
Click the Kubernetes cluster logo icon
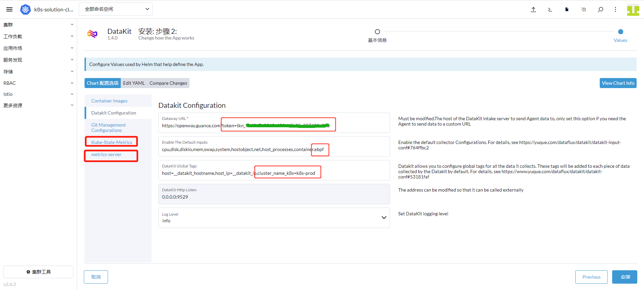pyautogui.click(x=25, y=9)
